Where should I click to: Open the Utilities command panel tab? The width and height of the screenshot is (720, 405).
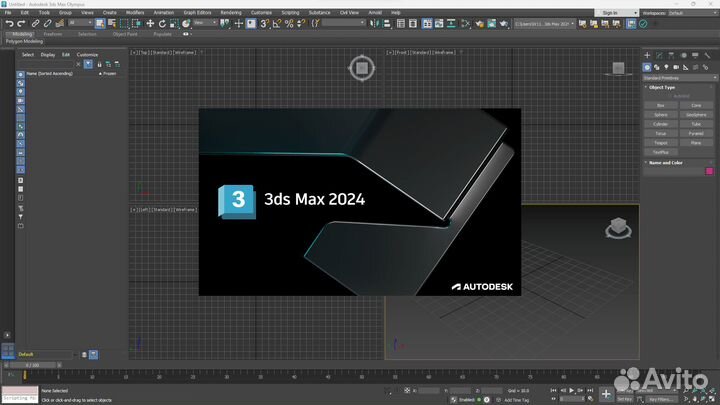708,55
